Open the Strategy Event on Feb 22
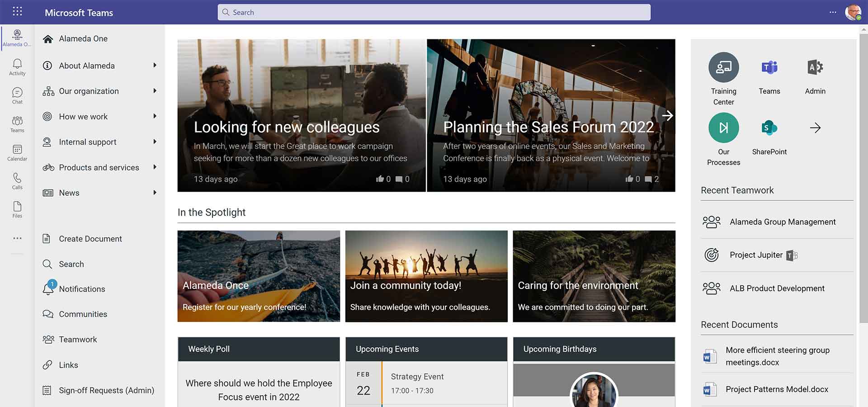The image size is (868, 407). 426,383
